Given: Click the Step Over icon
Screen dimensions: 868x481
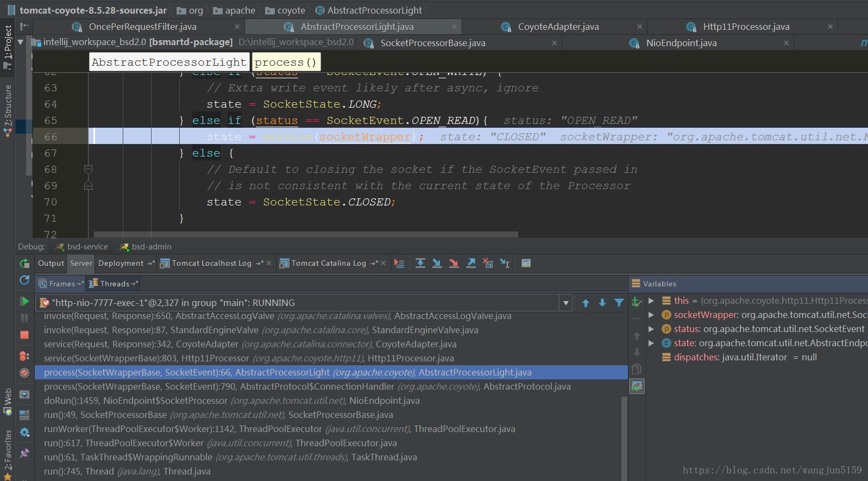Looking at the screenshot, I should (x=420, y=264).
